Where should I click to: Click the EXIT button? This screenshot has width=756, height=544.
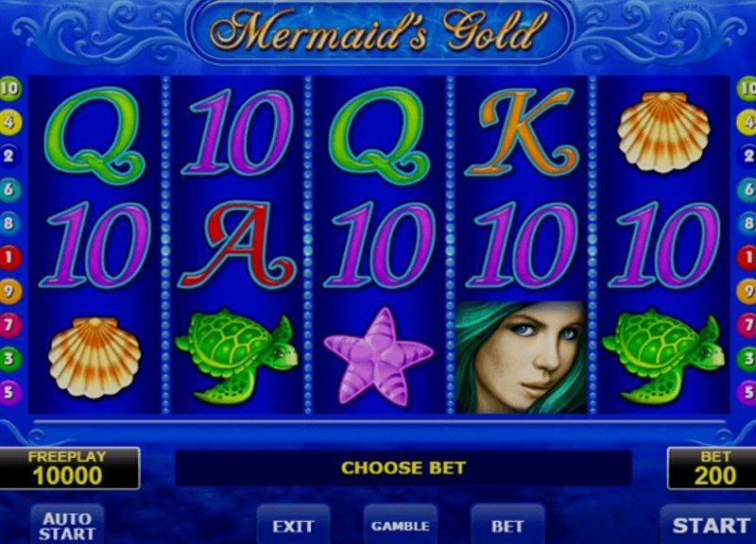(x=293, y=525)
